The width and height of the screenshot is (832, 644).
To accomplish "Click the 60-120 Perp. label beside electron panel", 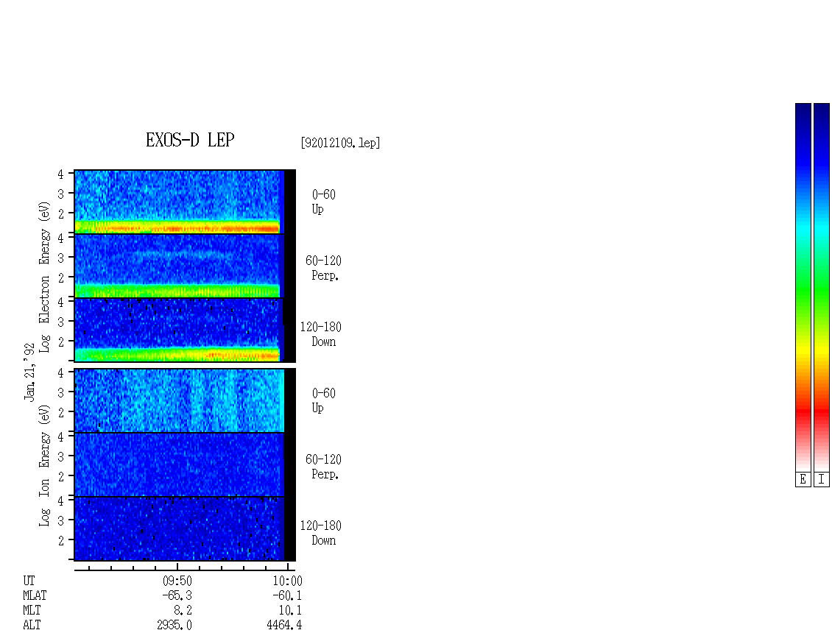I will [323, 269].
